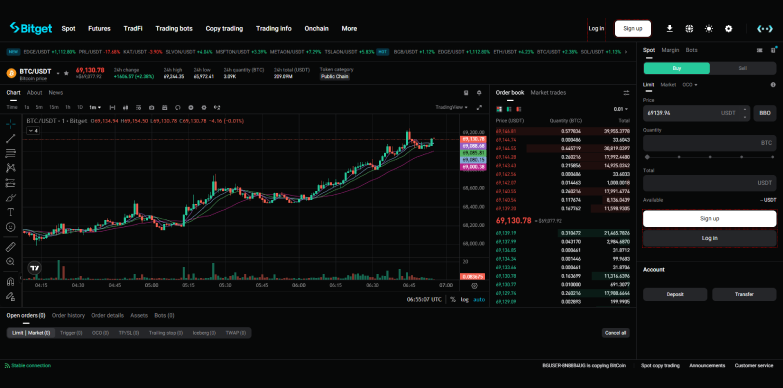Click the Log in button under Available

(710, 238)
